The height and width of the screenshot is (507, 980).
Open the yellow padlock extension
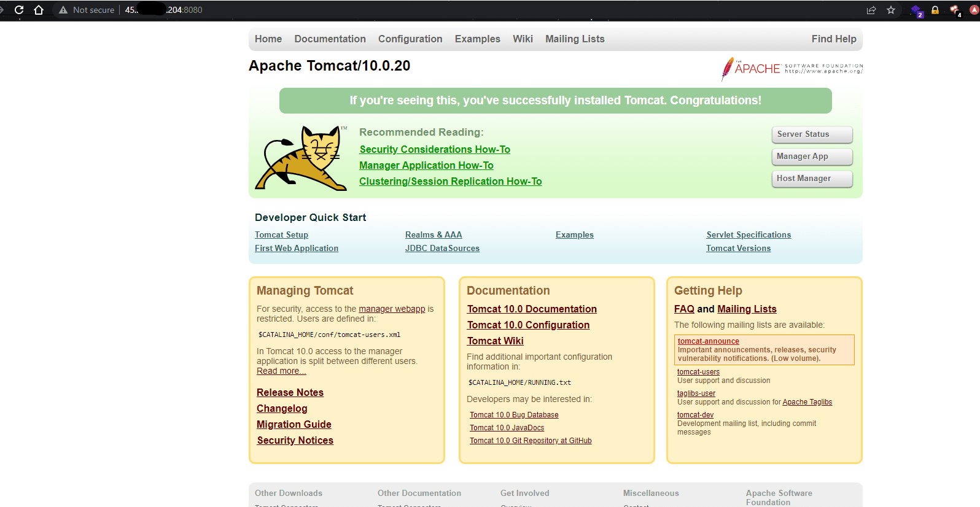[x=935, y=10]
